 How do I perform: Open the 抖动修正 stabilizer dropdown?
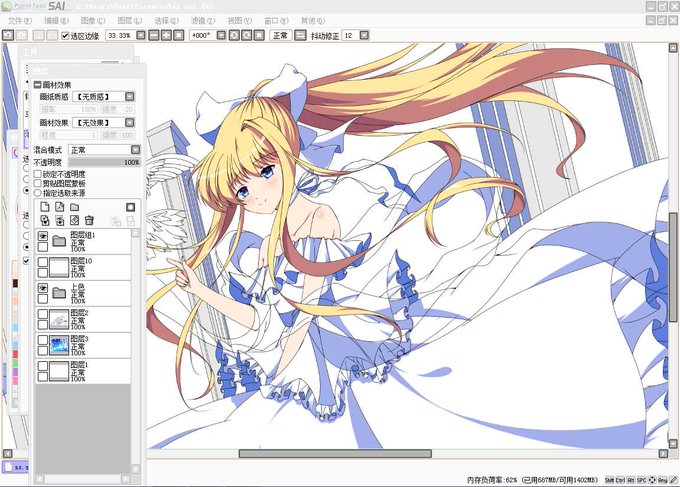(364, 35)
